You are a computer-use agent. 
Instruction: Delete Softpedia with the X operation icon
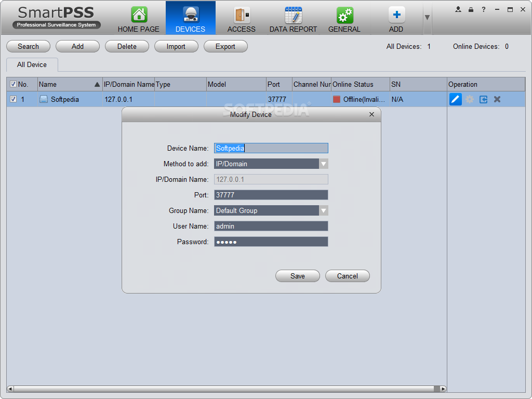coord(497,99)
